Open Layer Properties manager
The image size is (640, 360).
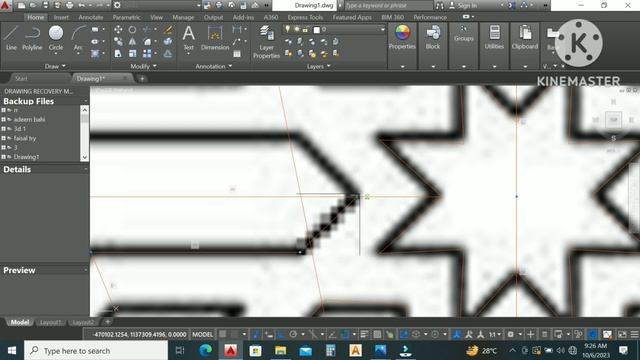click(266, 42)
